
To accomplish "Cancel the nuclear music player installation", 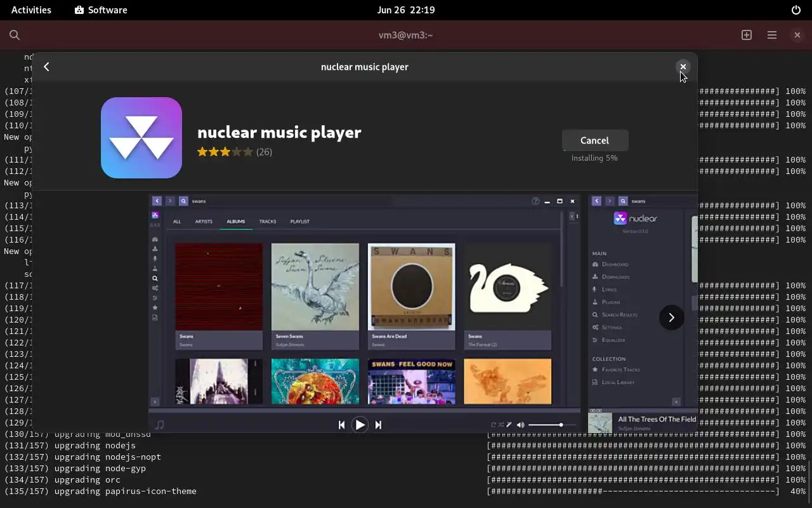I will pos(594,140).
